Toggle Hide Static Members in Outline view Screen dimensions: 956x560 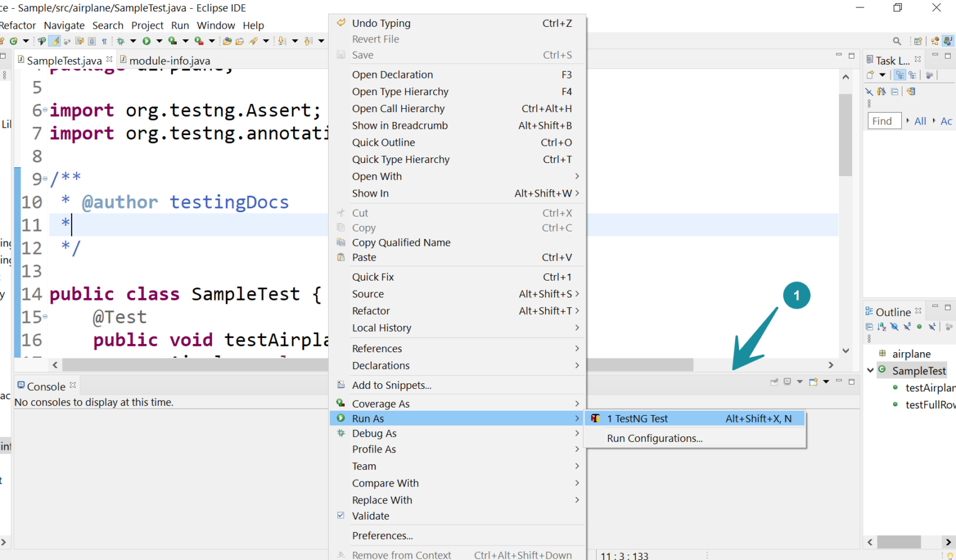tap(907, 326)
